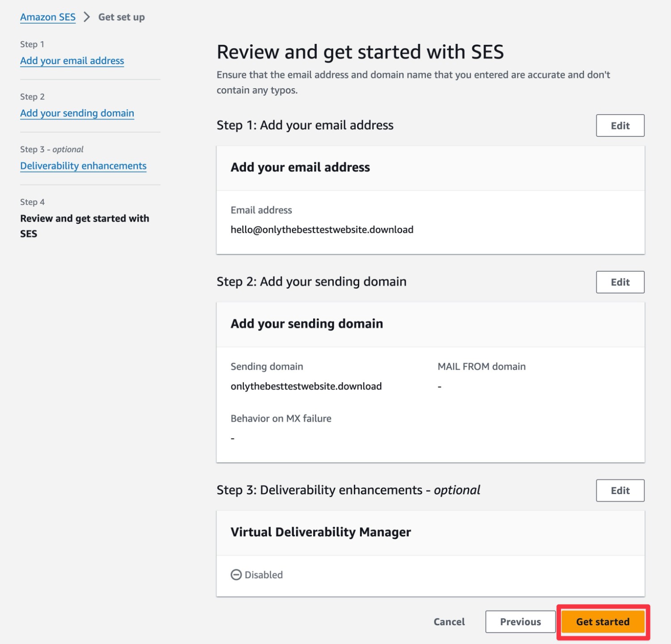The width and height of the screenshot is (671, 644).
Task: Go to Add your email address step
Action: pyautogui.click(x=72, y=60)
